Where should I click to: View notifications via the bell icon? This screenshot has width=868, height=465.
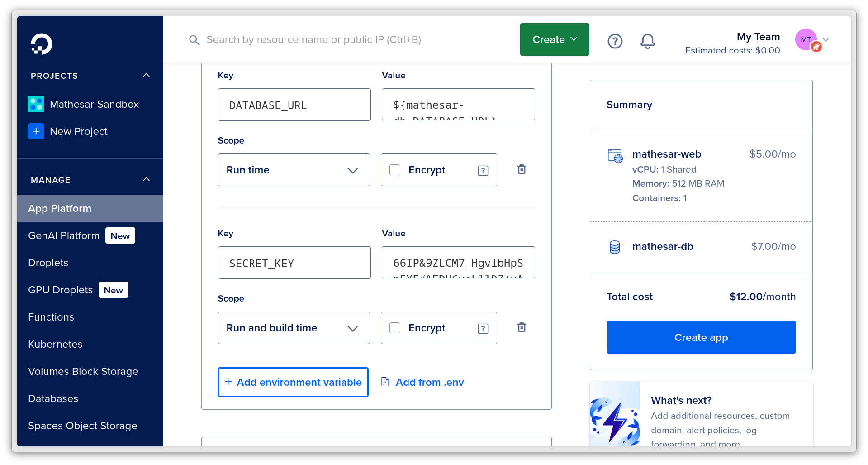(x=647, y=41)
